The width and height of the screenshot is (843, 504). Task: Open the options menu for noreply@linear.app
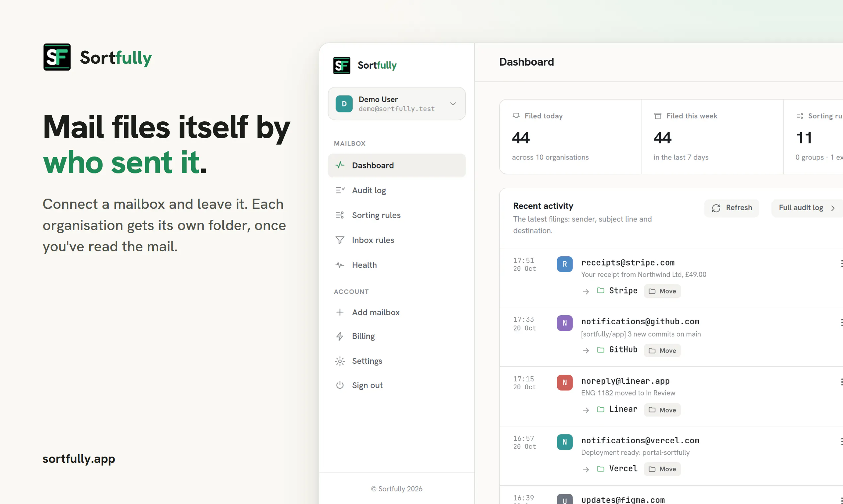point(841,382)
